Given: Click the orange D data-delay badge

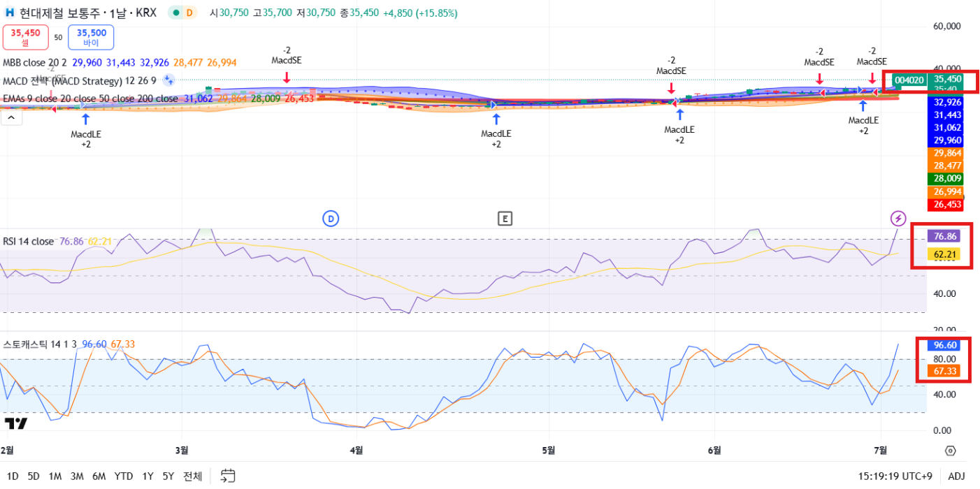Looking at the screenshot, I should coord(189,13).
